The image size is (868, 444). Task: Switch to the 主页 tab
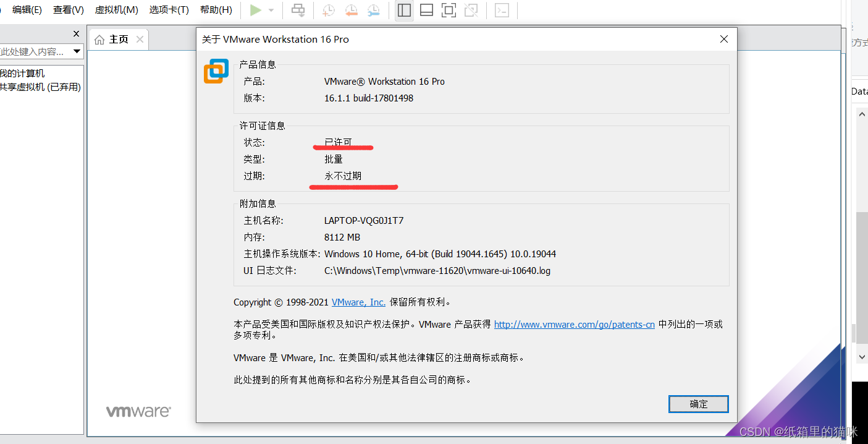pyautogui.click(x=119, y=40)
